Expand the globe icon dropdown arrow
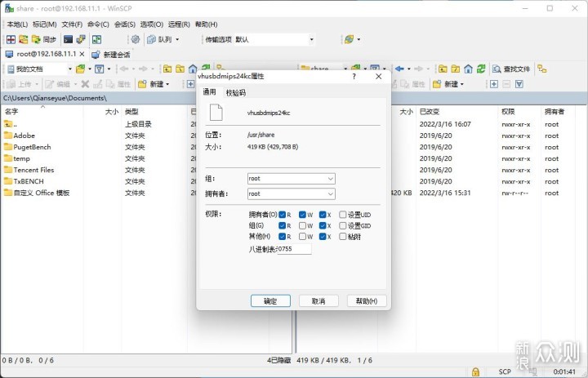Screen dimensions: 588x378 coord(359,39)
